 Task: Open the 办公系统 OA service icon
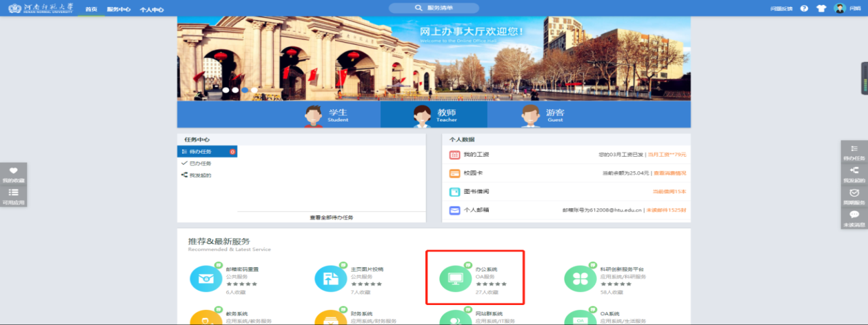(454, 278)
